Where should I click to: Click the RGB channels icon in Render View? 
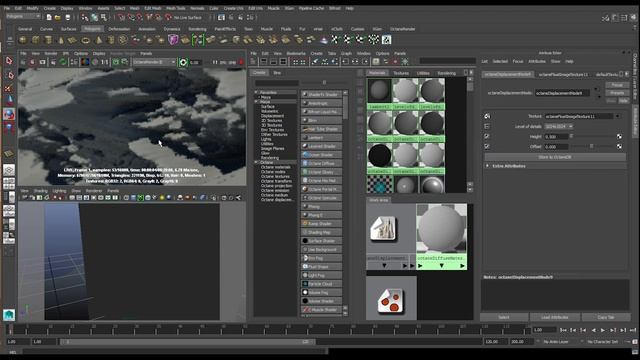point(84,62)
